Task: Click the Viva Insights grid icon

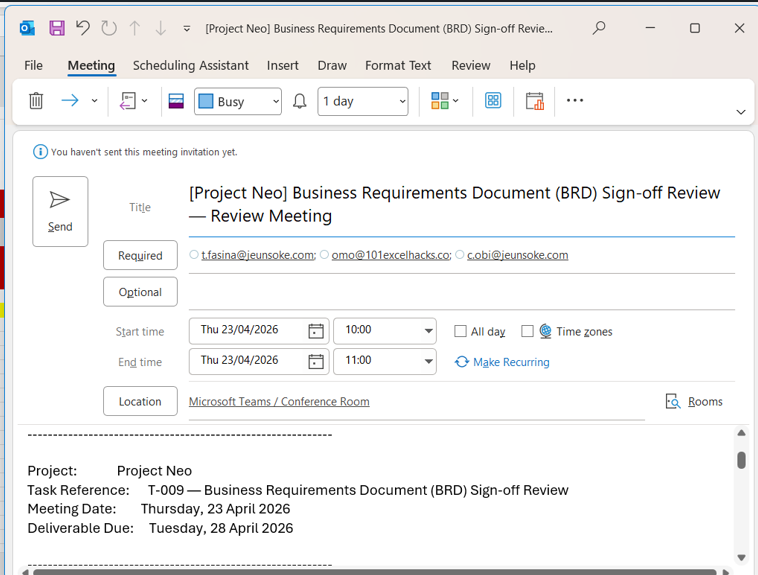Action: pos(493,101)
